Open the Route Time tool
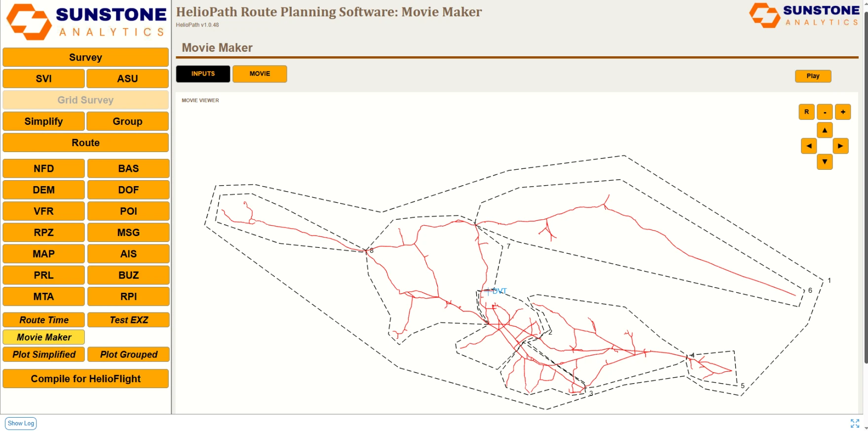868x431 pixels. pos(43,320)
